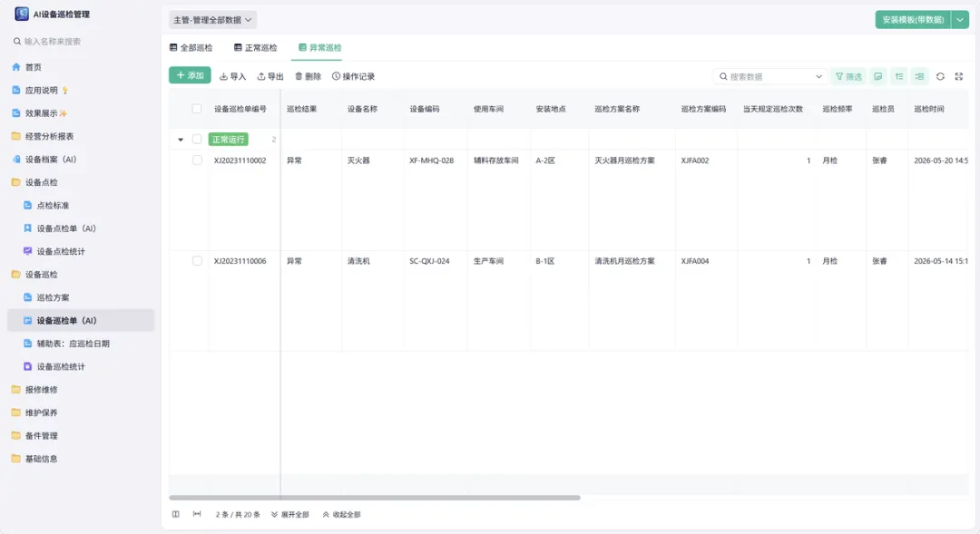The height and width of the screenshot is (534, 980).
Task: Click the refresh icon
Action: click(x=940, y=76)
